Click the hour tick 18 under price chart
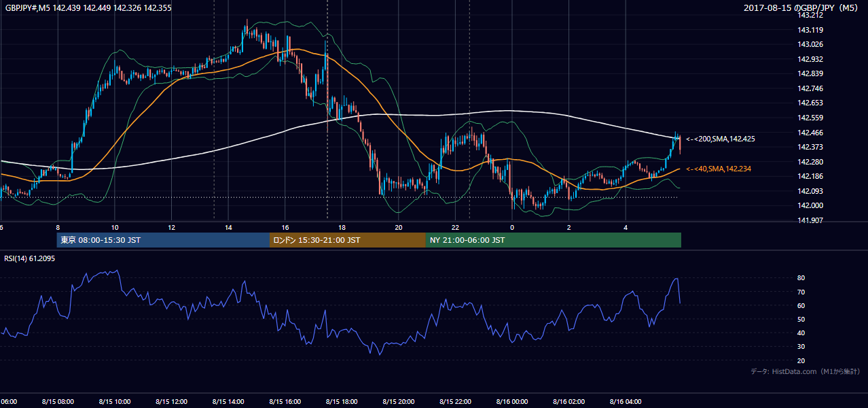The height and width of the screenshot is (408, 868). coord(342,228)
